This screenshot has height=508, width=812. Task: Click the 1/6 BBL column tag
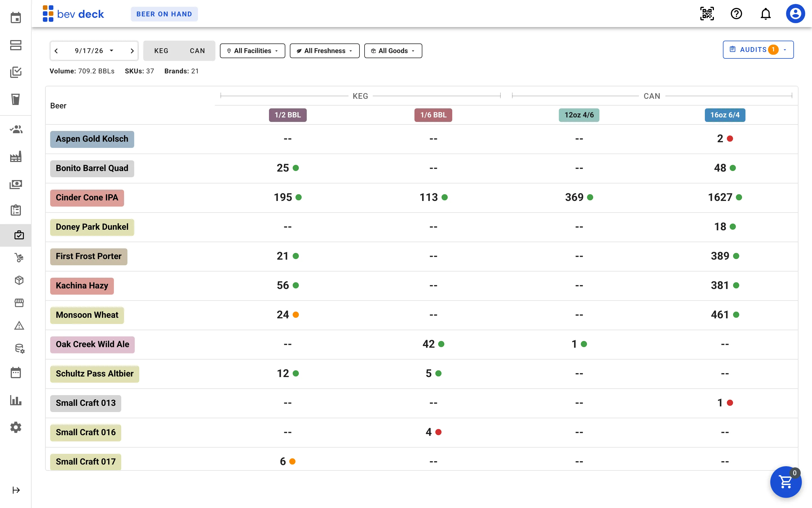tap(434, 115)
